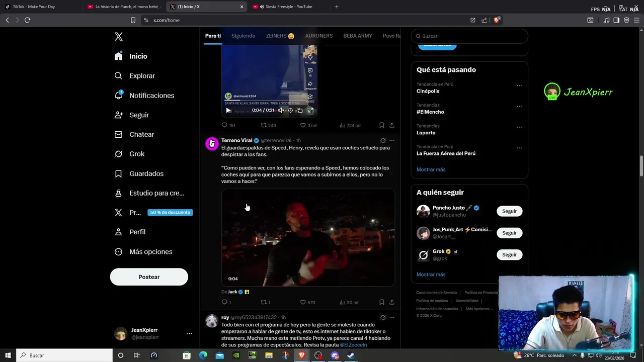This screenshot has height=362, width=644.
Task: Open Grok from the sidebar
Action: click(129, 154)
